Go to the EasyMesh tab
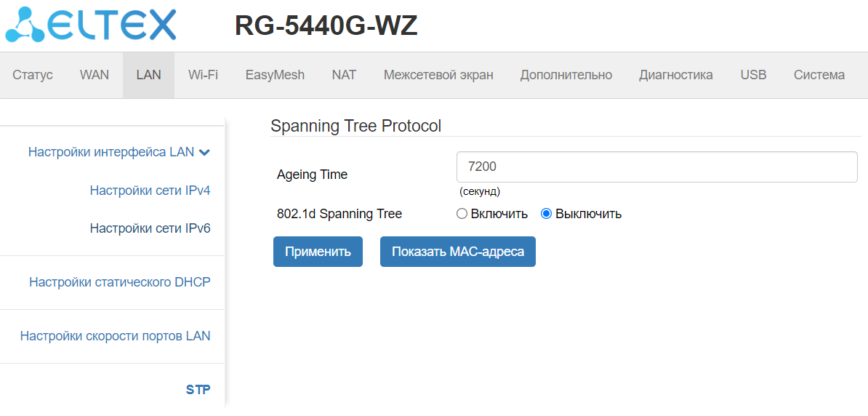 click(x=275, y=75)
